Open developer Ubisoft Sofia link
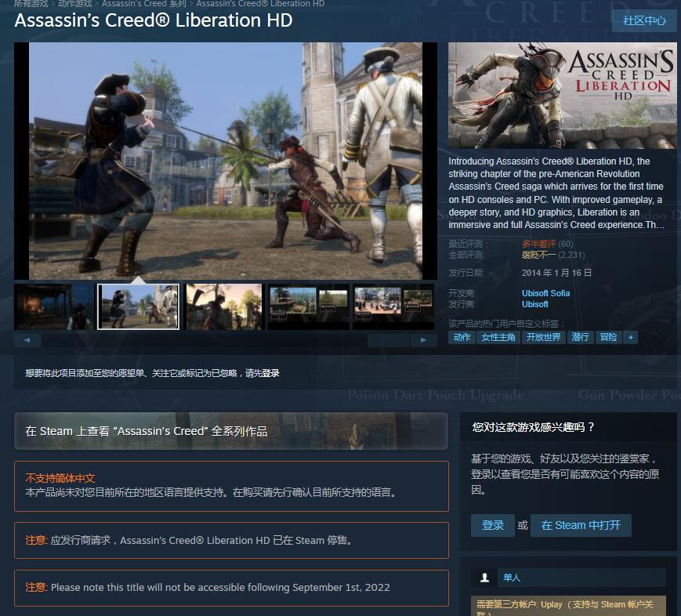681x616 pixels. 545,293
